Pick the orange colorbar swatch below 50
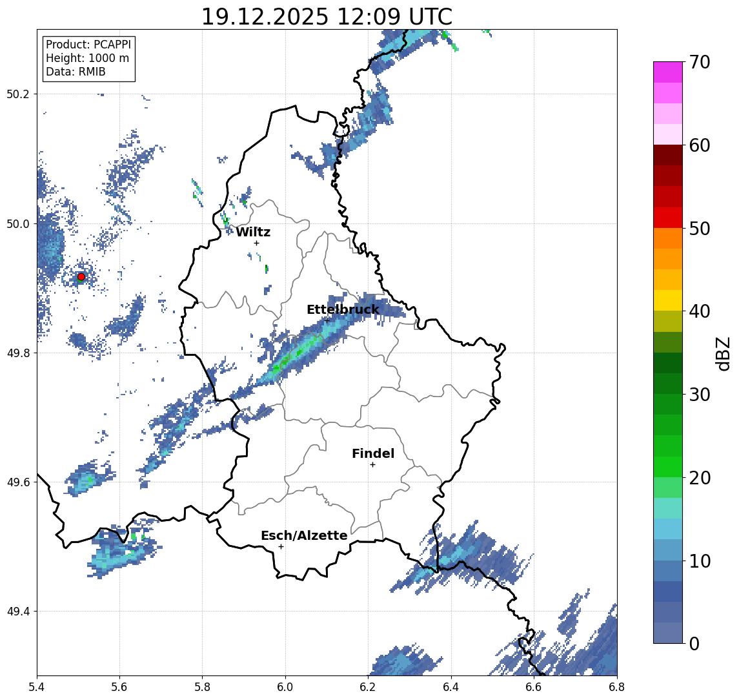The image size is (739, 700). click(668, 238)
